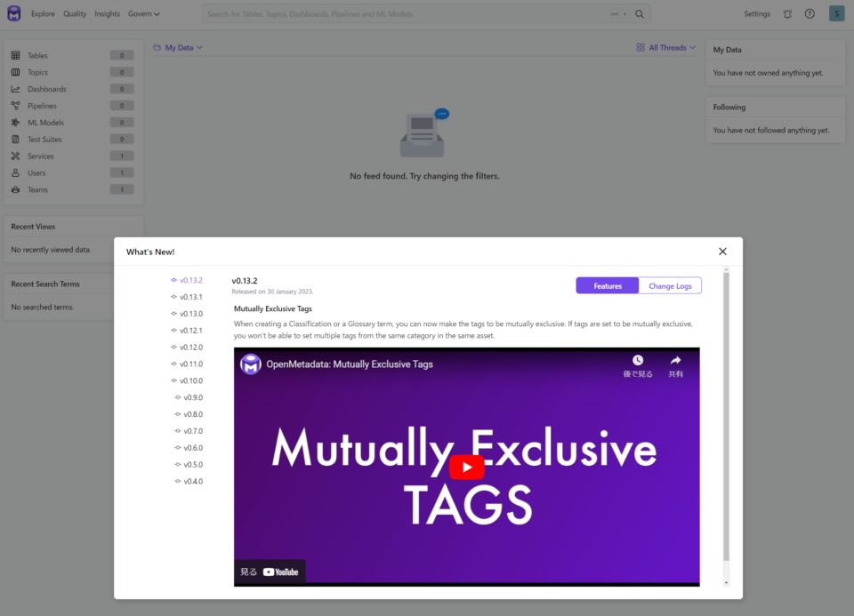The height and width of the screenshot is (616, 854).
Task: Click the search input field
Action: 405,14
